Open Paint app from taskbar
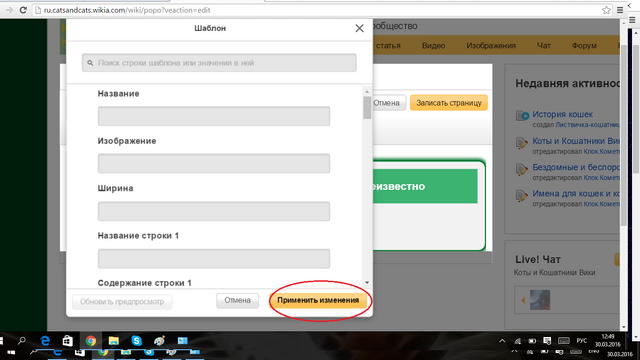The height and width of the screenshot is (360, 640). [x=159, y=340]
